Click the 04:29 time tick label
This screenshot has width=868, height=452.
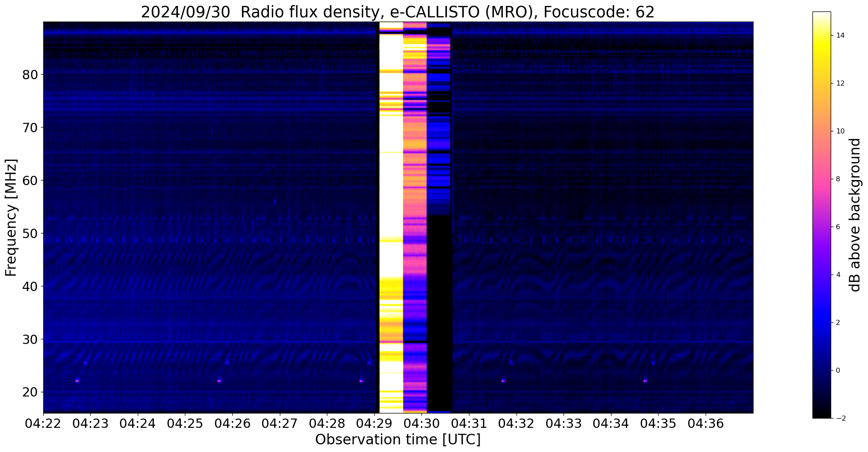tap(374, 424)
